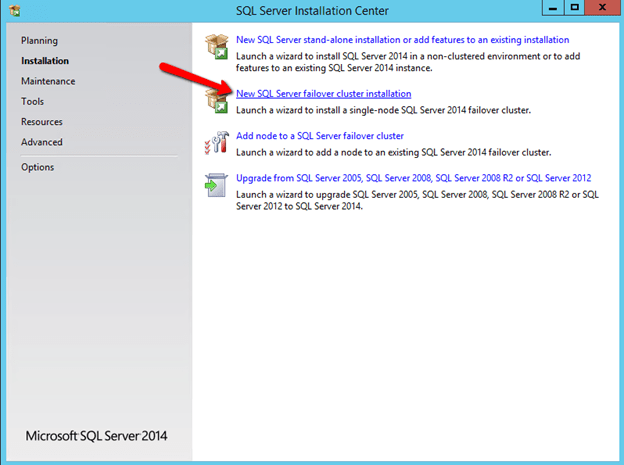Switch to the Maintenance section
The image size is (624, 465).
point(48,81)
